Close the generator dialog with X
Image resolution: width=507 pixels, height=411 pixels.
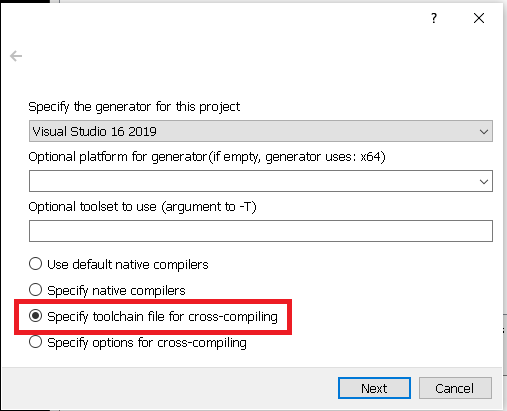(x=479, y=18)
